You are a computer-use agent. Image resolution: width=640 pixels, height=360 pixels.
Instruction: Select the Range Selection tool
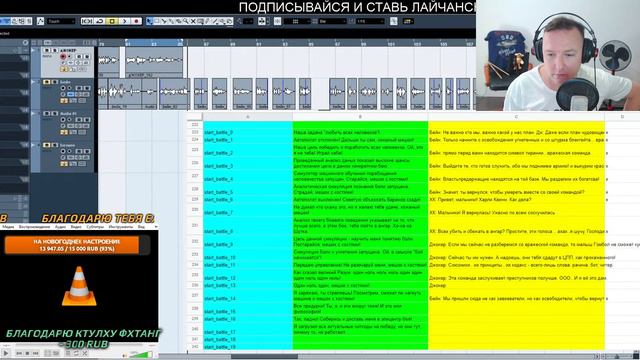pos(156,21)
